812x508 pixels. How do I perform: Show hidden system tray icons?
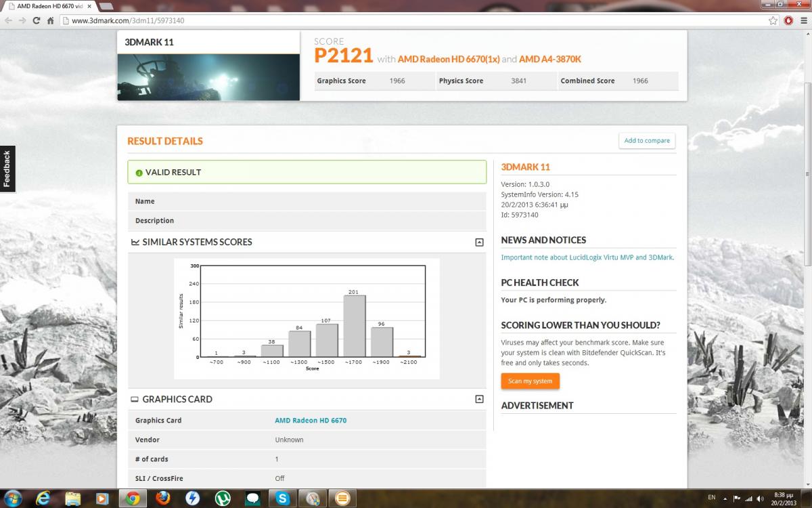click(727, 498)
